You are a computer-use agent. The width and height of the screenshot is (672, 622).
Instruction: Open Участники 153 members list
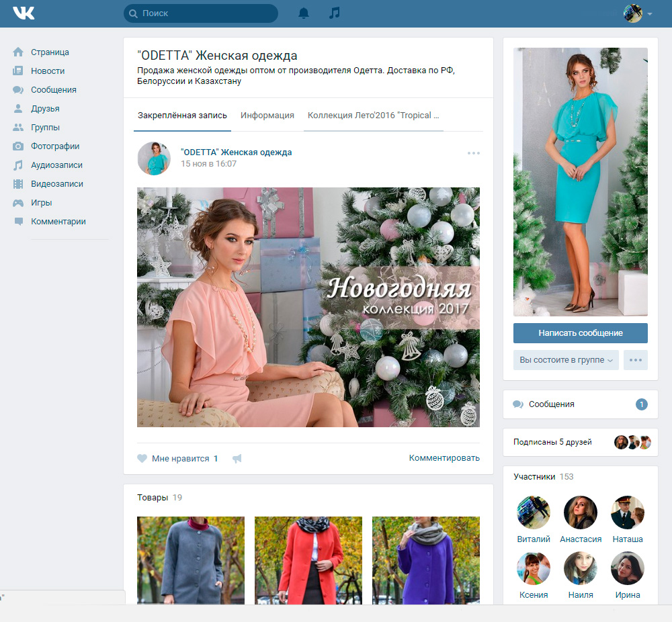543,477
